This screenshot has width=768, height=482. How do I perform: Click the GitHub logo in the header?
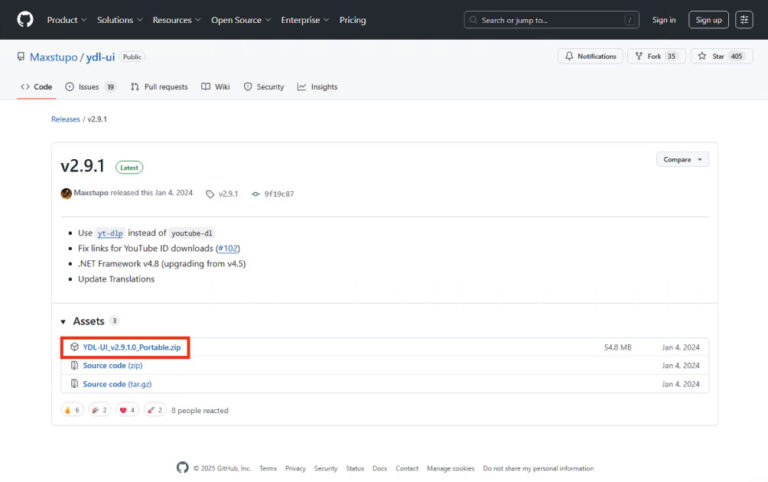pyautogui.click(x=25, y=20)
